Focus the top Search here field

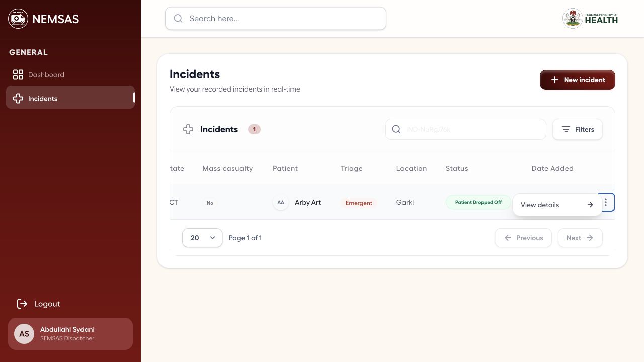point(276,19)
